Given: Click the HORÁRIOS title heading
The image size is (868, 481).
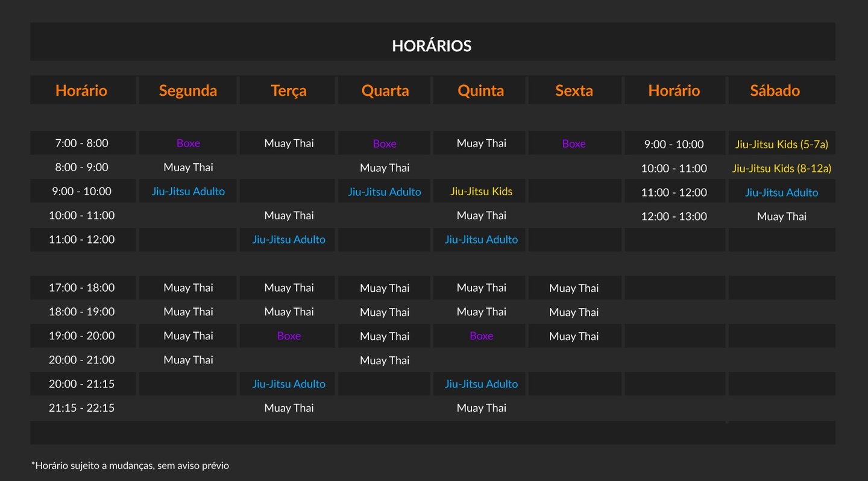Looking at the screenshot, I should (432, 46).
